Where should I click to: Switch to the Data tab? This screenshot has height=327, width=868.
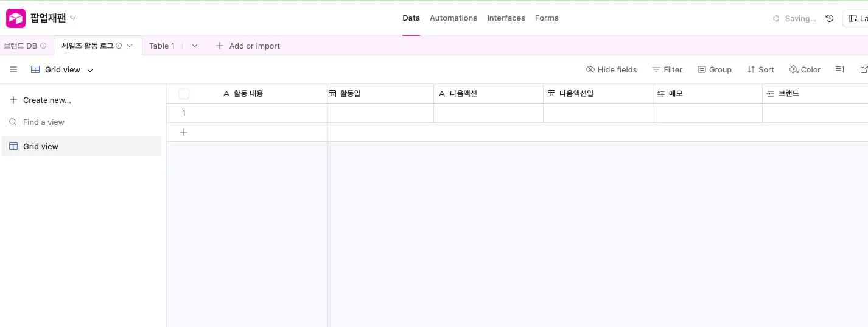pos(411,18)
